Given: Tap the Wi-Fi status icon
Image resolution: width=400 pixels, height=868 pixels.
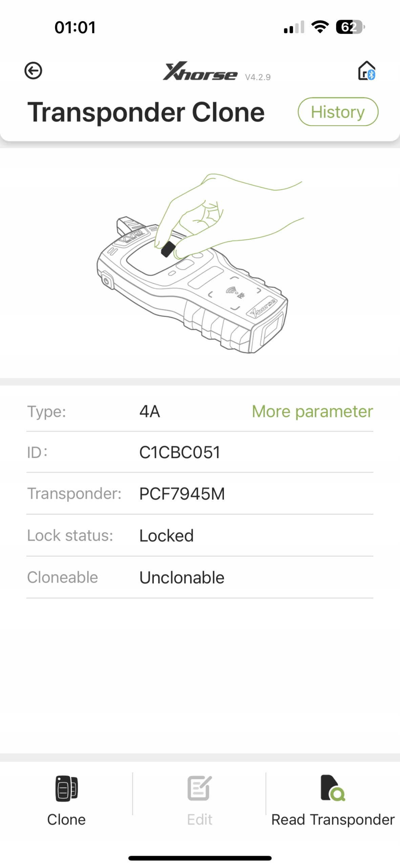Looking at the screenshot, I should point(320,27).
